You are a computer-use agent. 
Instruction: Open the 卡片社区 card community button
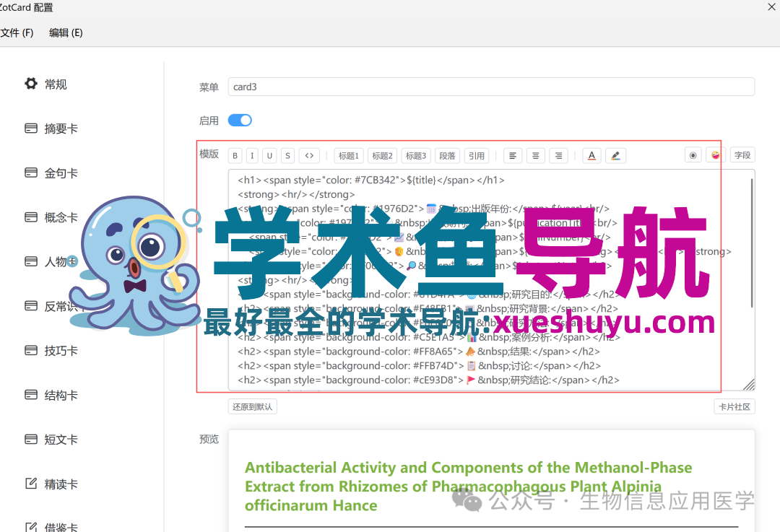[x=734, y=406]
